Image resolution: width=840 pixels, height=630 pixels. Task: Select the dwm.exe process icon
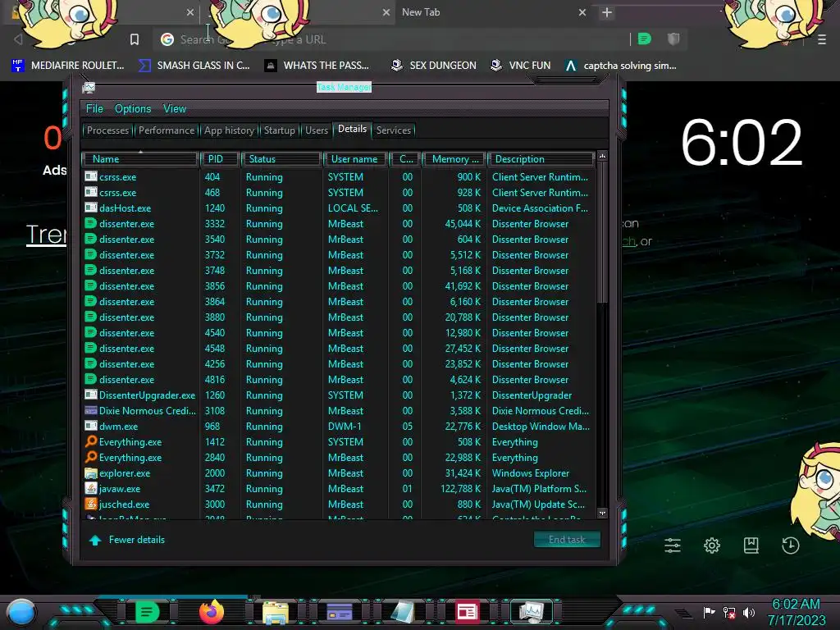tap(91, 426)
